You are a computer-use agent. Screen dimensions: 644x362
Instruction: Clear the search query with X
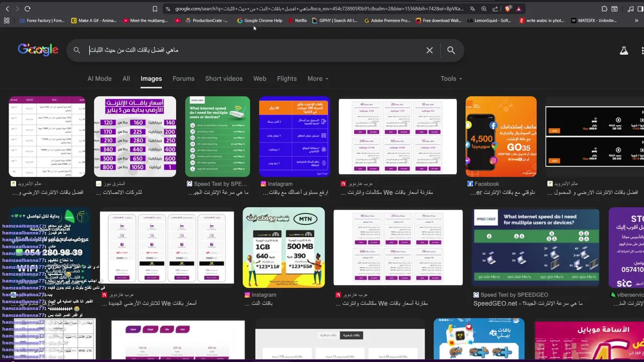click(x=429, y=50)
